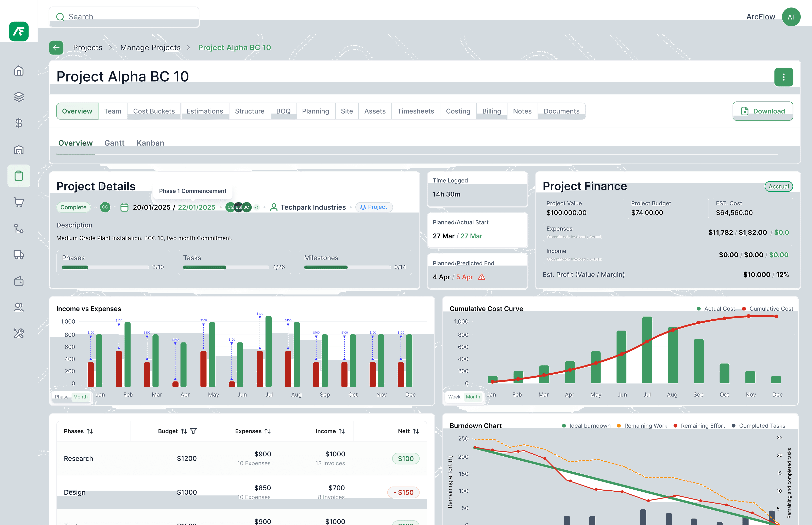This screenshot has height=525, width=812.
Task: Switch Income vs Expenses to Phase view
Action: 62,396
